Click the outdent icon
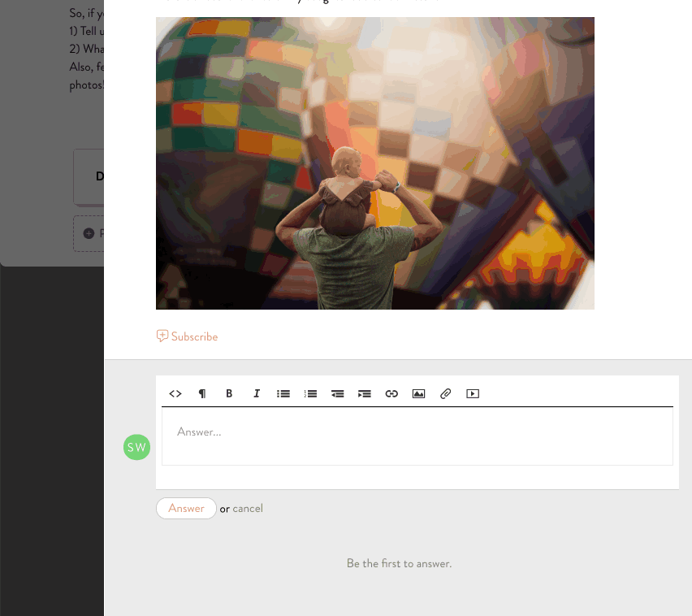This screenshot has height=616, width=692. click(x=337, y=393)
